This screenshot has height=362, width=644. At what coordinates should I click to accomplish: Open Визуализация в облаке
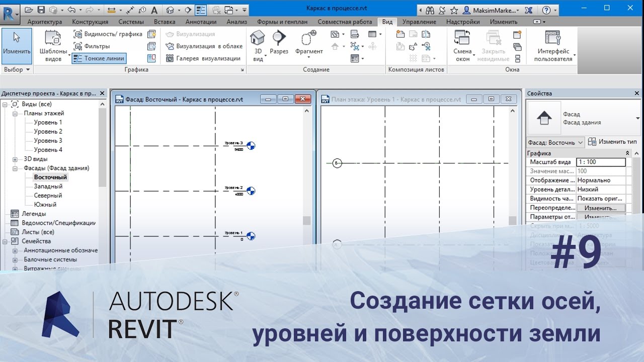tap(204, 46)
